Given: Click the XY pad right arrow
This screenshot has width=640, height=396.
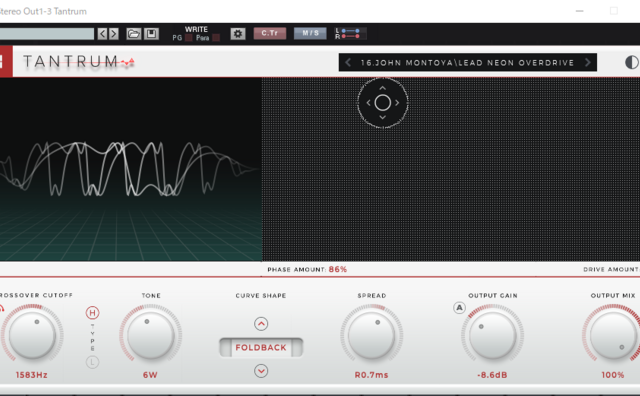Looking at the screenshot, I should 397,103.
